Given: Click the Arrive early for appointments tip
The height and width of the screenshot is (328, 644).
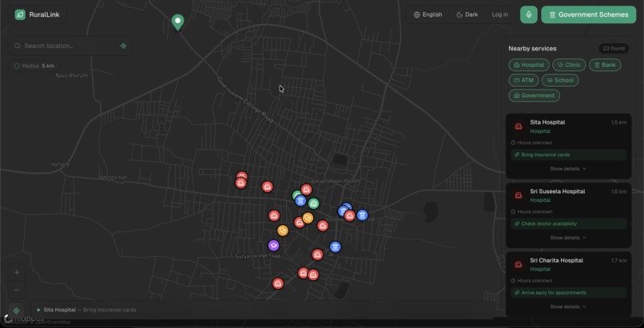Looking at the screenshot, I should tap(568, 293).
